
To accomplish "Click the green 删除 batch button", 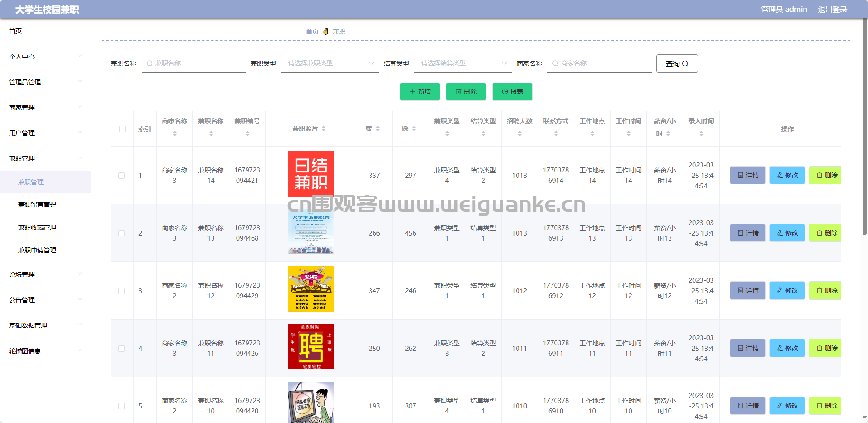I will coord(466,92).
